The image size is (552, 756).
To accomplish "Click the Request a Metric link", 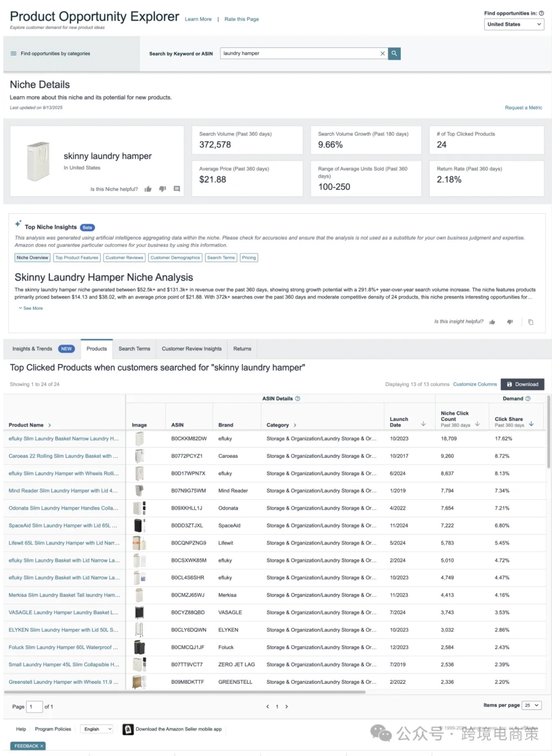I will (x=523, y=108).
